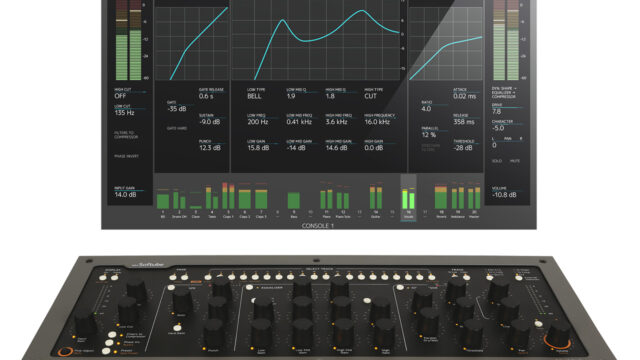Image resolution: width=640 pixels, height=360 pixels.
Task: Toggle Gate Hard on screen
Action: 177,128
